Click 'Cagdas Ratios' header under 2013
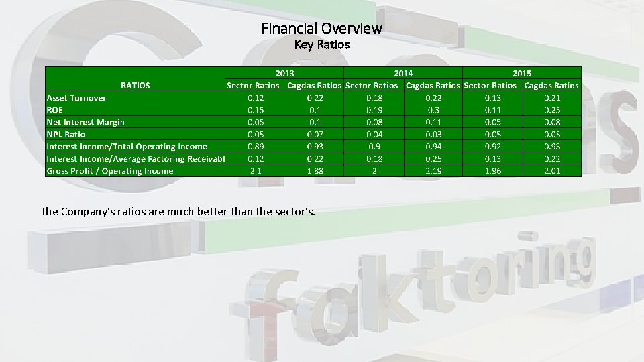644x362 pixels. (314, 85)
